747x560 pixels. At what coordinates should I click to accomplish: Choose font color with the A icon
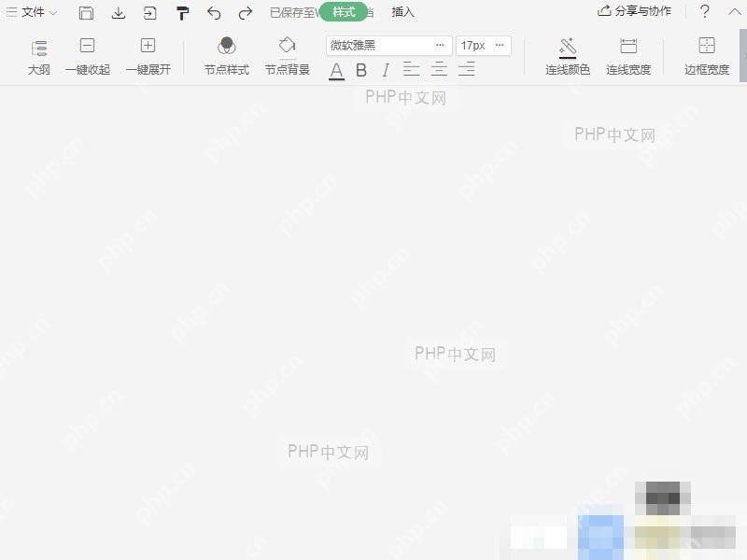[336, 71]
